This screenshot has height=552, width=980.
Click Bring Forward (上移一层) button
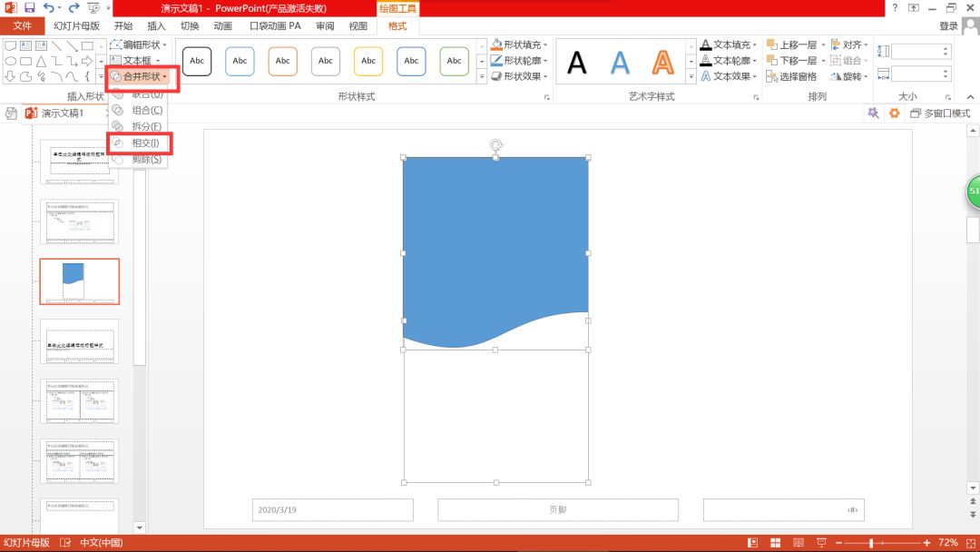point(791,44)
